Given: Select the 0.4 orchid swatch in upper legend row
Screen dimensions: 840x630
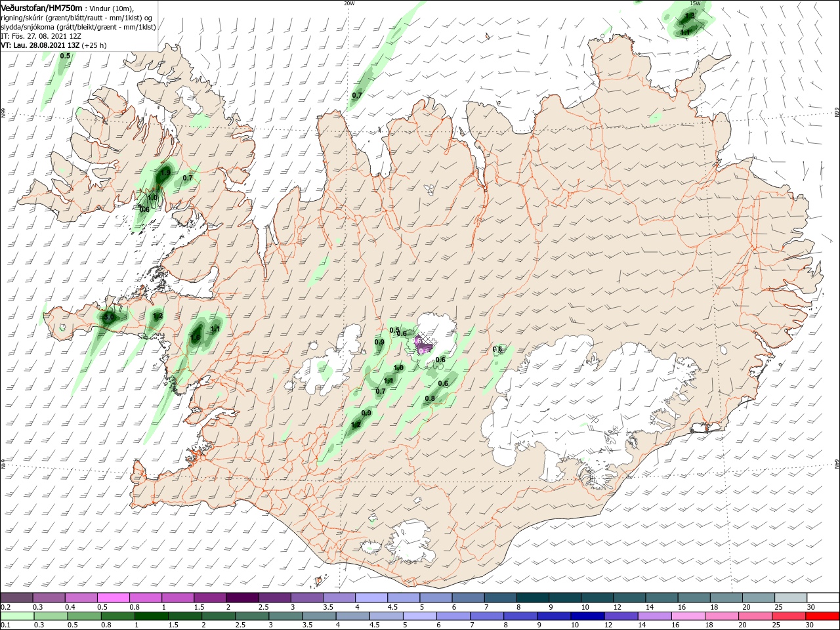Looking at the screenshot, I should 81,597.
